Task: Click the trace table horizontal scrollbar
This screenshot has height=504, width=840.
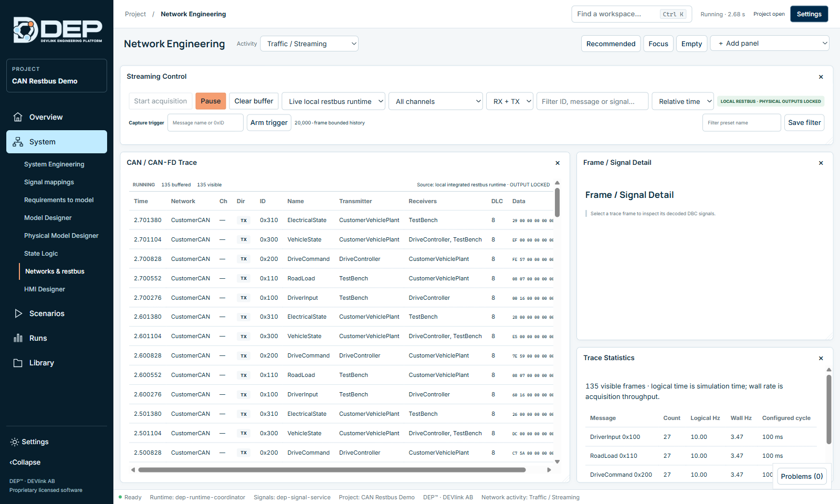Action: 332,470
